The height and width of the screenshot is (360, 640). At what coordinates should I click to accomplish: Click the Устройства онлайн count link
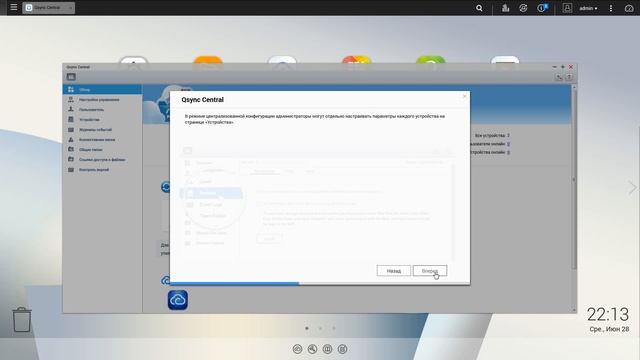(508, 152)
